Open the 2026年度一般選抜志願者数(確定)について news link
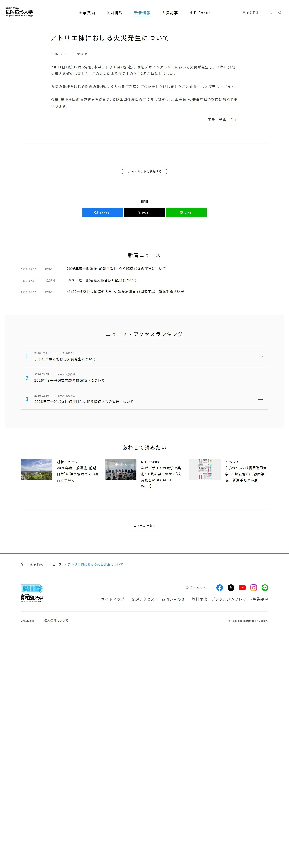The width and height of the screenshot is (289, 868). 102,280
